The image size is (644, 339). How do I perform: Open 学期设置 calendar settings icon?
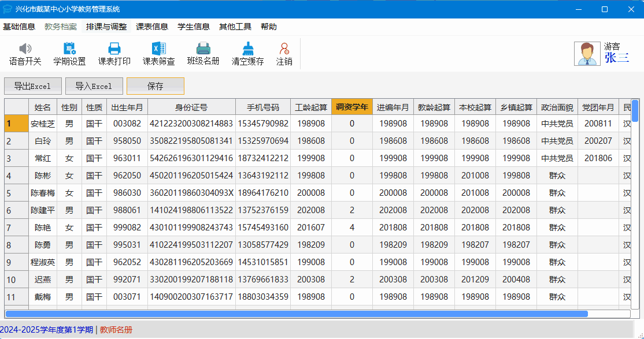pos(69,49)
